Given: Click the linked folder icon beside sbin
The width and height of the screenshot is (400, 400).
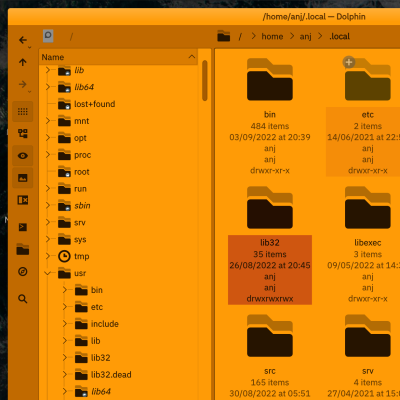Looking at the screenshot, I should tap(64, 206).
